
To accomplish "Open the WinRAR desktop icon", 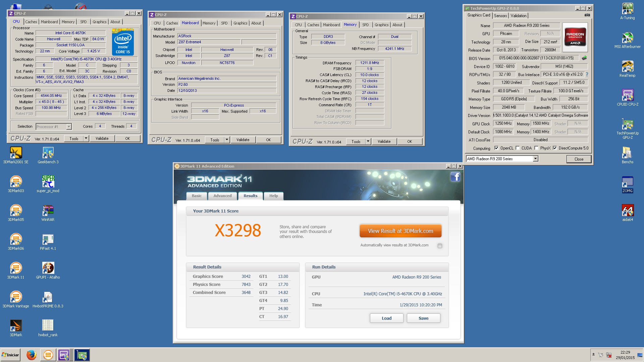I will pyautogui.click(x=48, y=213).
